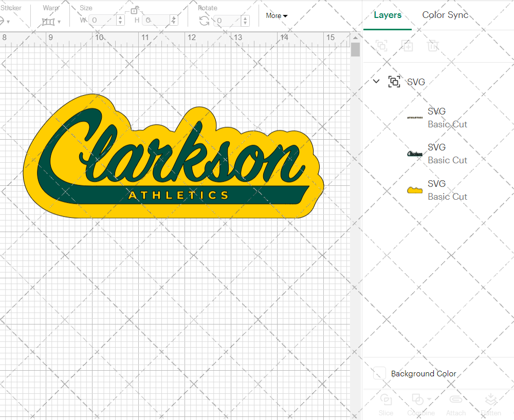
Task: Select the Flatten tool
Action: (x=491, y=405)
